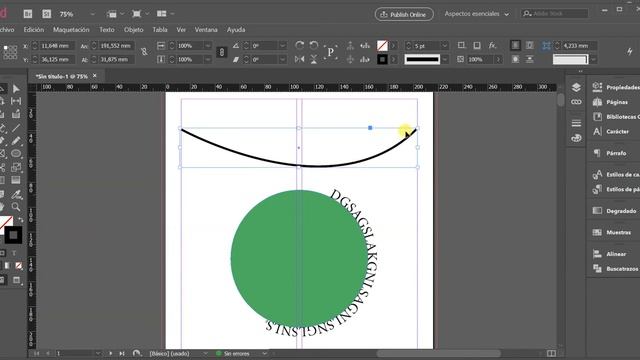The width and height of the screenshot is (640, 360).
Task: Open the Vínculos links panel icon
Action: click(576, 102)
